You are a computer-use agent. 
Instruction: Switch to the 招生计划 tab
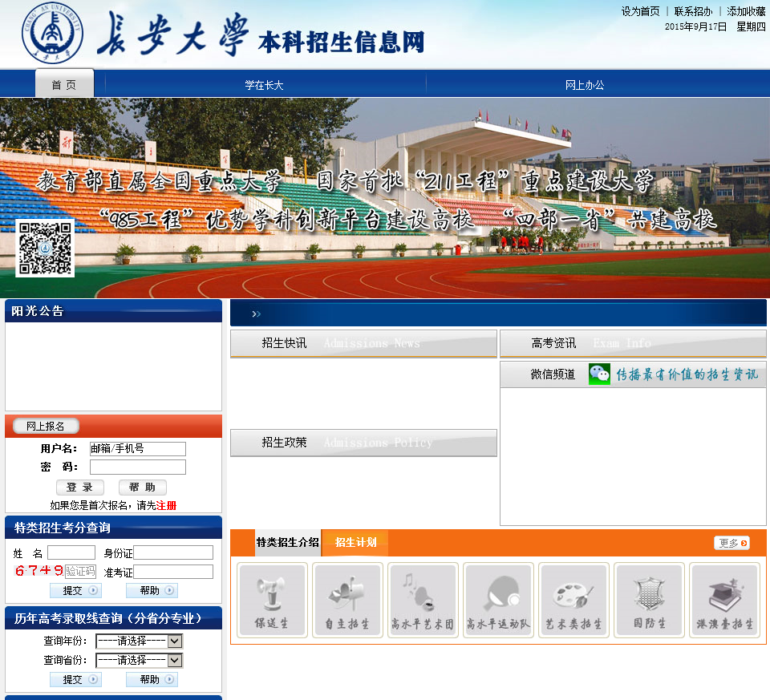pos(355,542)
